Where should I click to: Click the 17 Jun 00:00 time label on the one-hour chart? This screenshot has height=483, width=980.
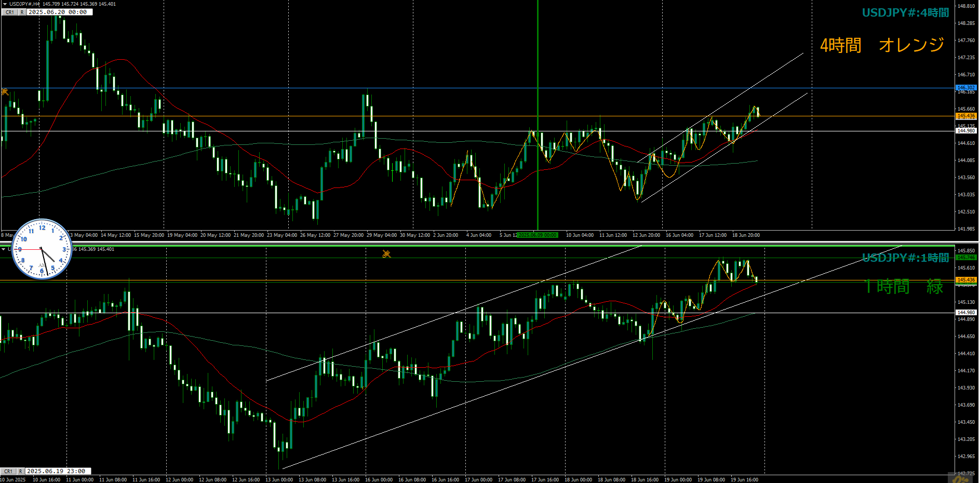478,480
